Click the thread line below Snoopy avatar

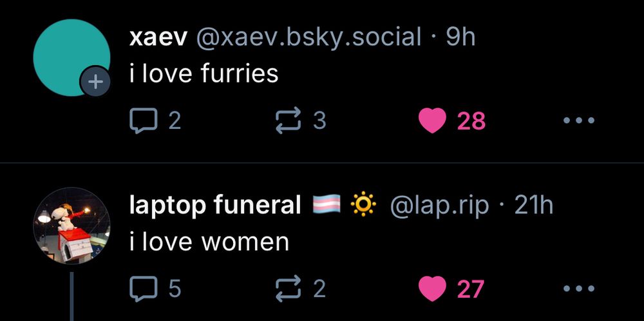[72, 296]
